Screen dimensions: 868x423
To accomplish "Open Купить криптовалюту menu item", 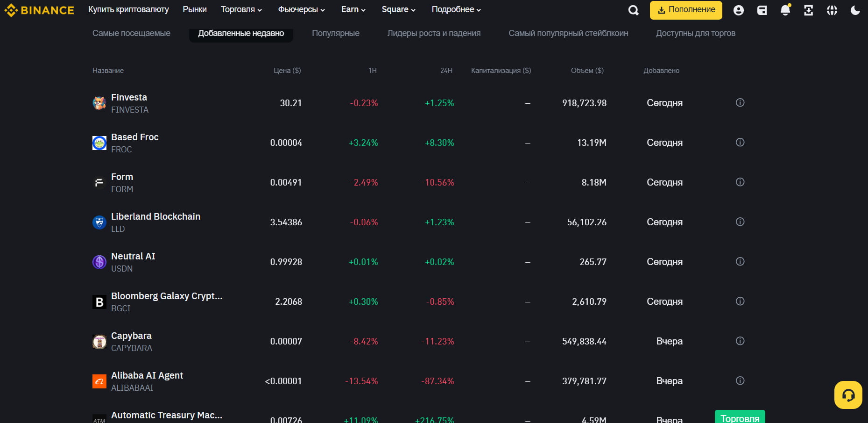I will (x=128, y=9).
